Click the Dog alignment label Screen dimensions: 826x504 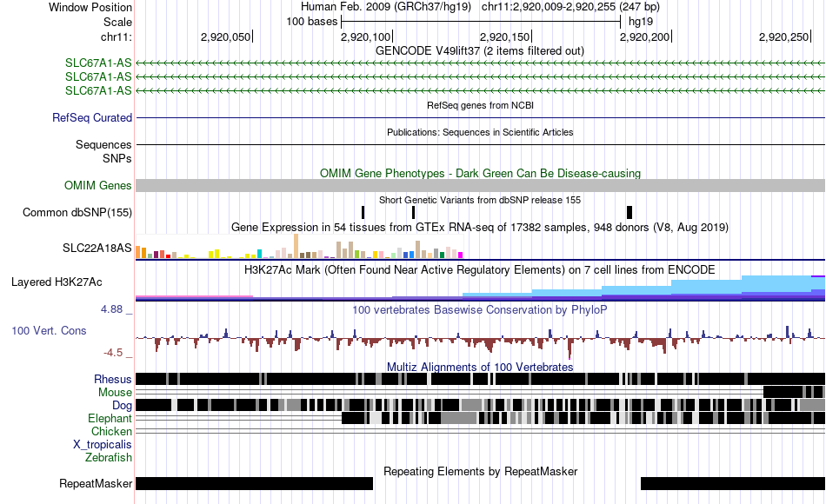[x=122, y=406]
